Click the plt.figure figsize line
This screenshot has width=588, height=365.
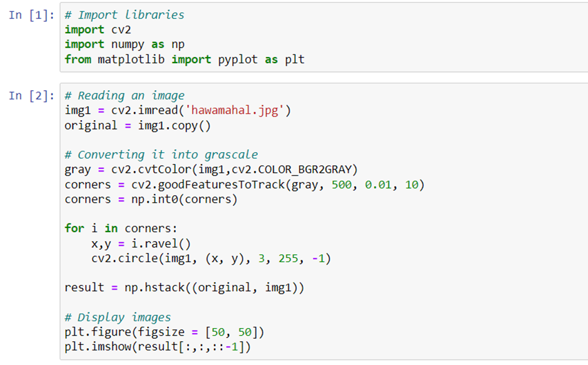[165, 332]
